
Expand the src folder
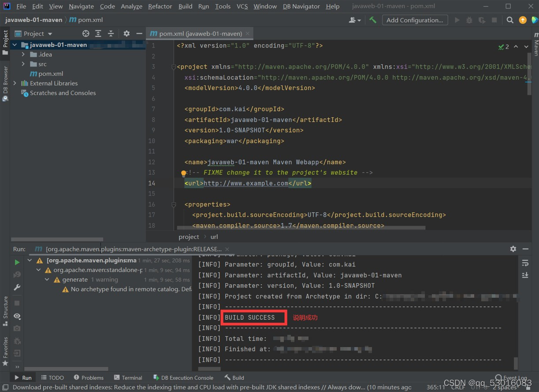click(23, 64)
